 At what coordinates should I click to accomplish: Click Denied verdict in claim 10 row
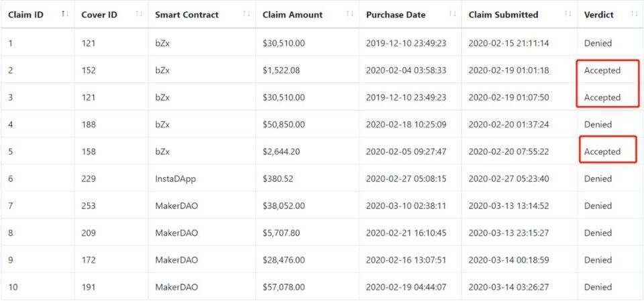coord(598,287)
